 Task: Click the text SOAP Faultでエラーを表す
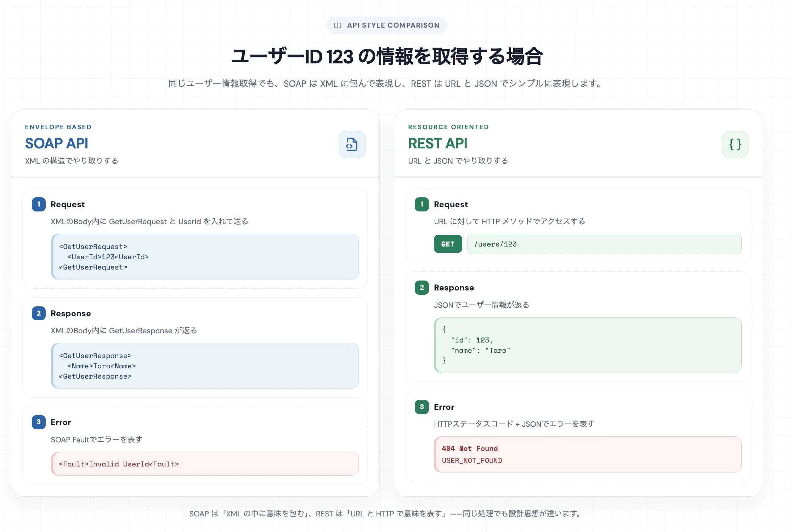(97, 440)
